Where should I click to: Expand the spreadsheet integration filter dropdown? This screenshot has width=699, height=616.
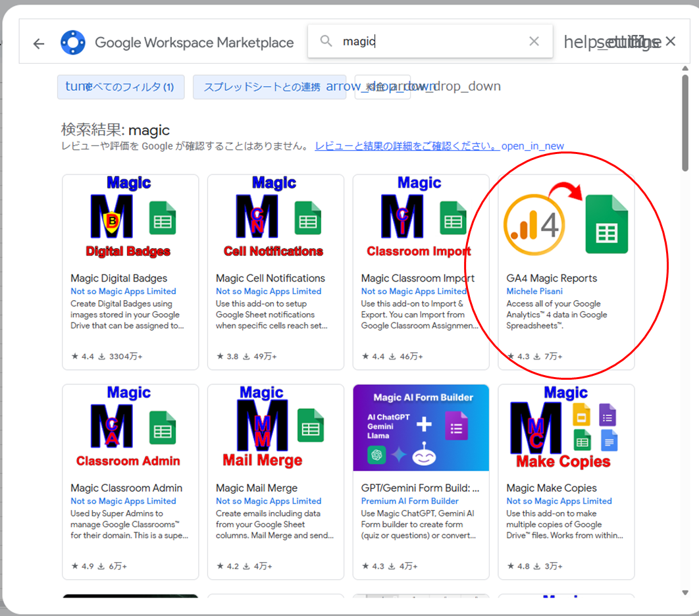click(269, 87)
